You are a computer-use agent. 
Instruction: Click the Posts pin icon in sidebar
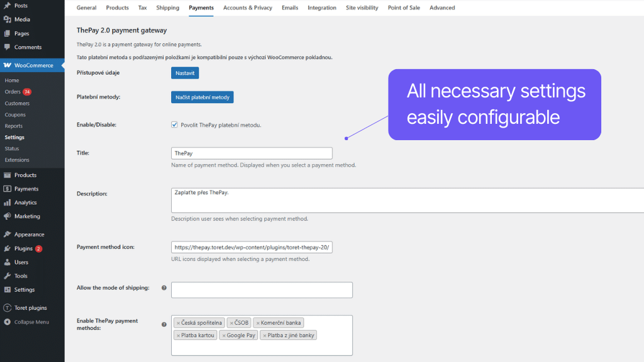point(8,6)
